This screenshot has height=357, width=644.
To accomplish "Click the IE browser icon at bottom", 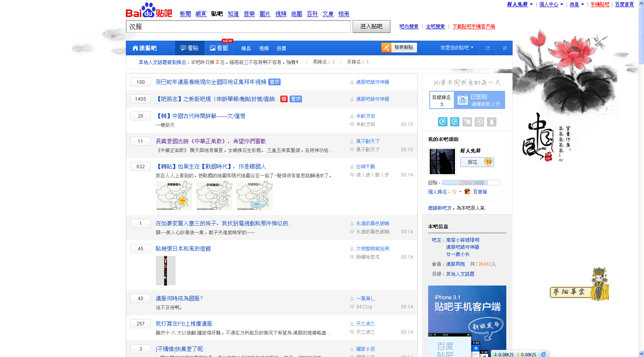I will (x=544, y=354).
